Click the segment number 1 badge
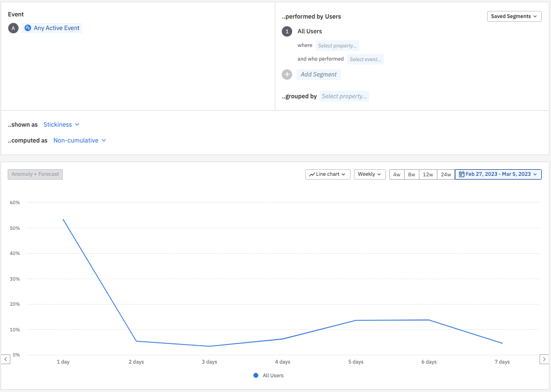 point(287,31)
